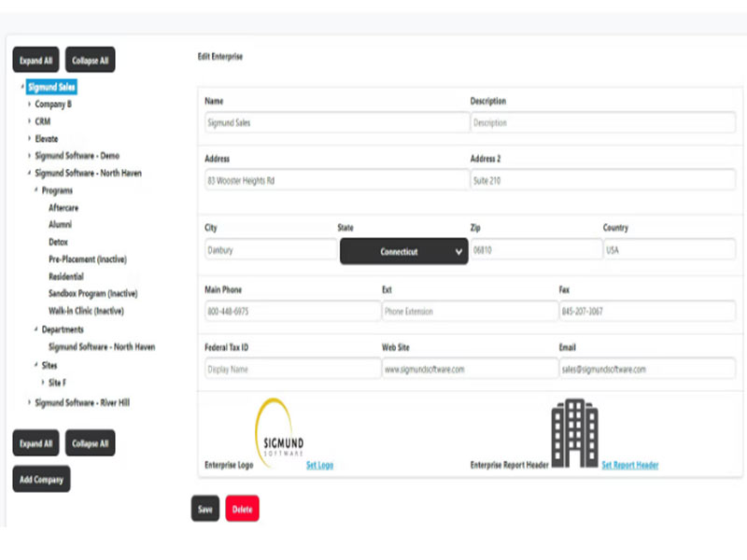The image size is (747, 560).
Task: Select North Haven under Departments
Action: [102, 346]
